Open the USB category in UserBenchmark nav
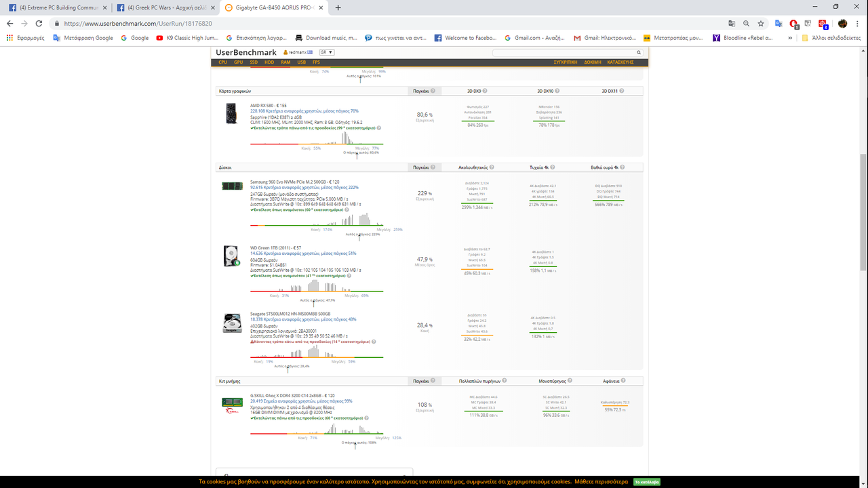Screen dimensions: 868x488 coord(301,62)
